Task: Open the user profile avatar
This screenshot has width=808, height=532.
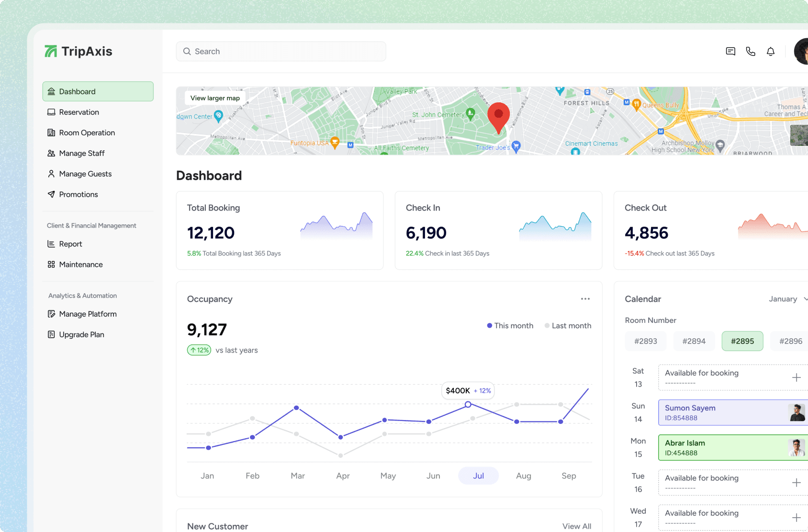Action: click(801, 51)
